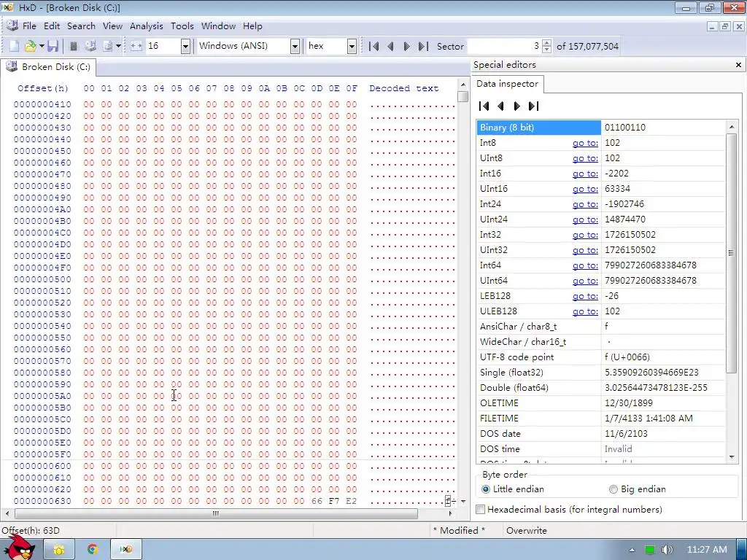The height and width of the screenshot is (560, 747).
Task: Click the hex view horizontal scrollbar
Action: point(216,513)
